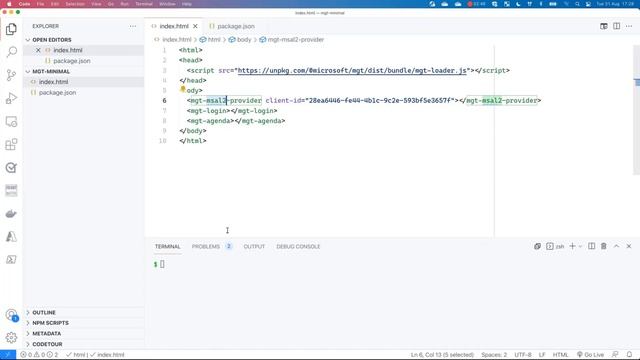Create a new terminal with plus

[572, 246]
